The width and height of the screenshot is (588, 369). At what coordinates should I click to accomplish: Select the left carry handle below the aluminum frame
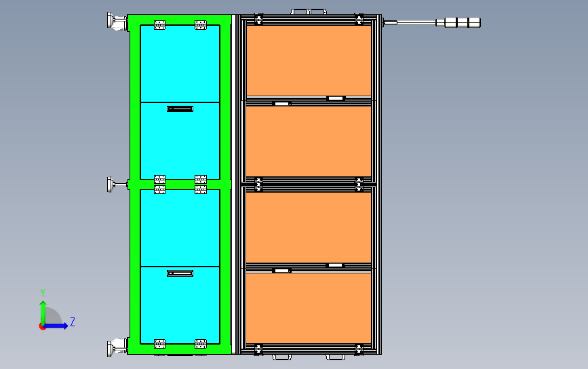[x=281, y=357]
